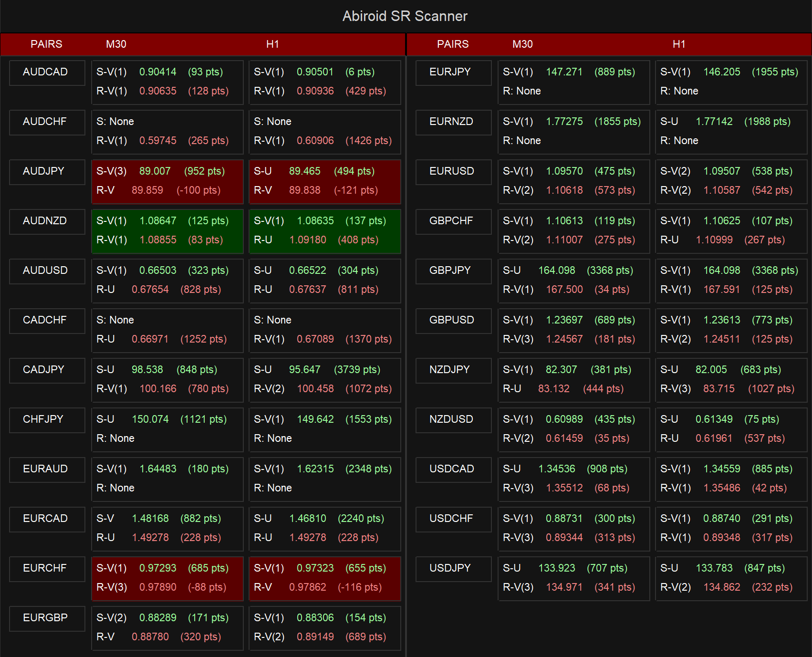This screenshot has height=657, width=812.
Task: Select EURAUD H1 support value 1.62315
Action: (x=315, y=469)
